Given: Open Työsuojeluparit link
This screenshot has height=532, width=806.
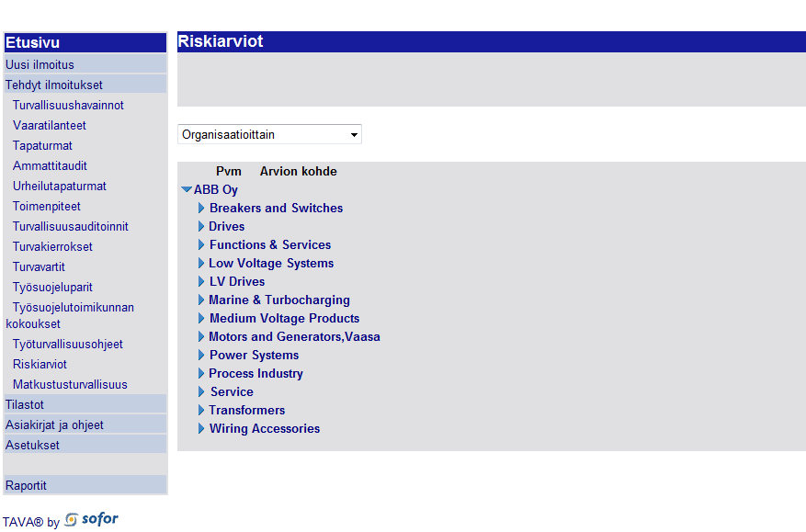Looking at the screenshot, I should point(52,288).
